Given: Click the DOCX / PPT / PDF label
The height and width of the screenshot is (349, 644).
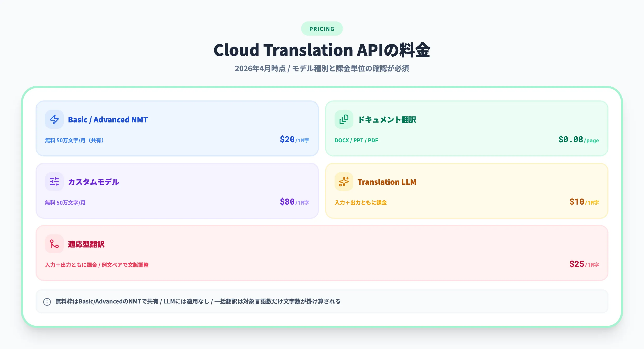Looking at the screenshot, I should click(356, 140).
